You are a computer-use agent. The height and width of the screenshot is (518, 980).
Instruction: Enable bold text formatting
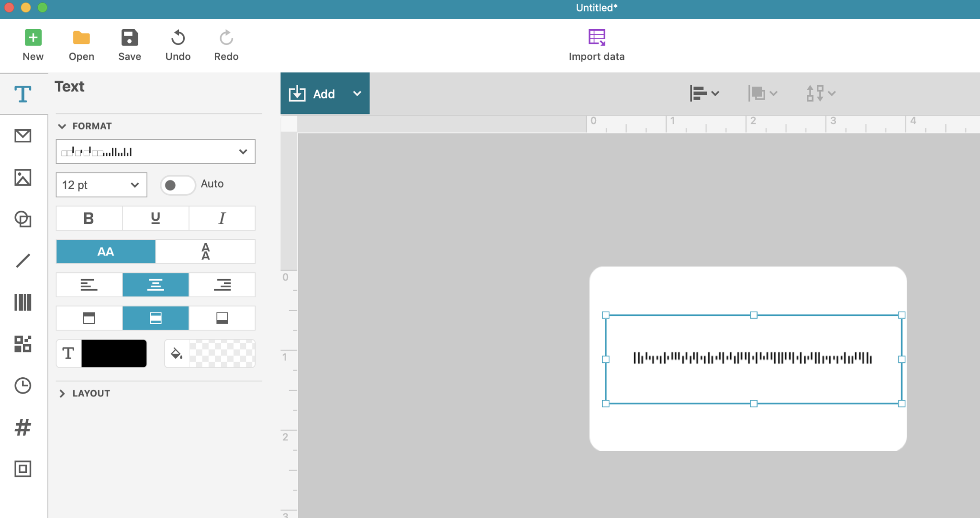coord(89,218)
